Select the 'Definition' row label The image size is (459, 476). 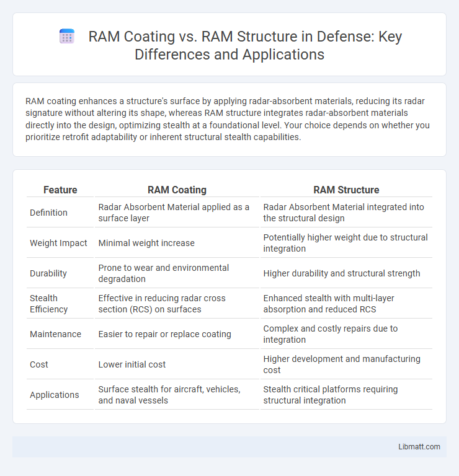[48, 213]
